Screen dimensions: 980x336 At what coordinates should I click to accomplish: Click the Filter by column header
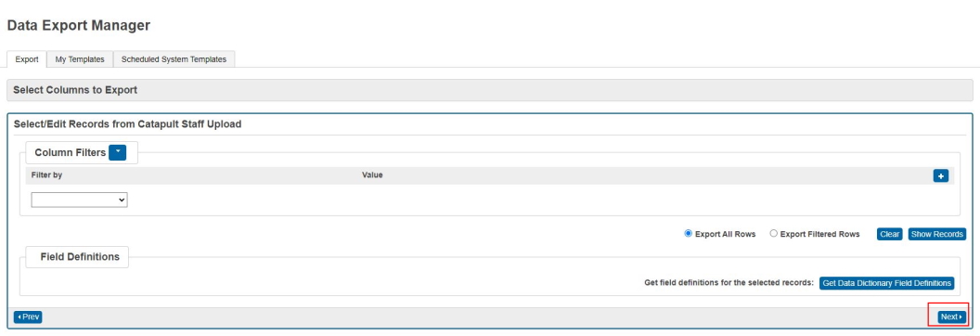pos(47,174)
